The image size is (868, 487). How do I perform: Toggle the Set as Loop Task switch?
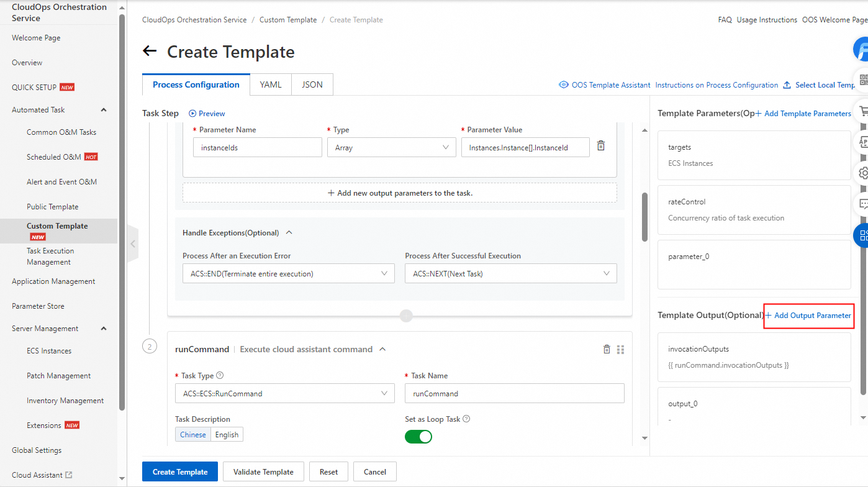pyautogui.click(x=418, y=437)
